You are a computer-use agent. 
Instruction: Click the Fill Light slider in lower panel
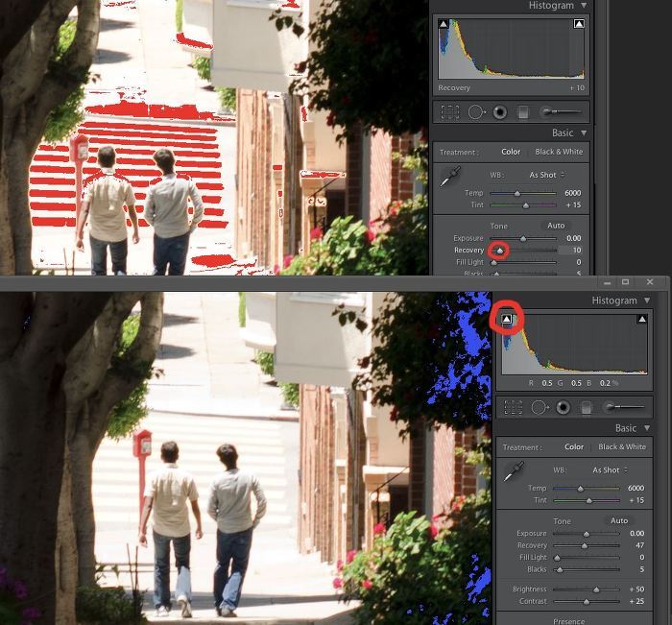click(x=586, y=558)
